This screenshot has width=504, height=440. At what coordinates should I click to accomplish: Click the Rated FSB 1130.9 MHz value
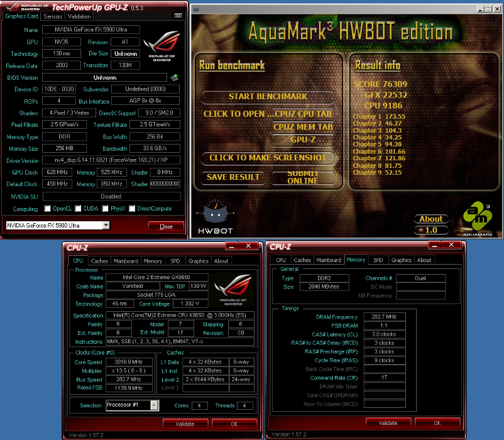click(x=129, y=388)
